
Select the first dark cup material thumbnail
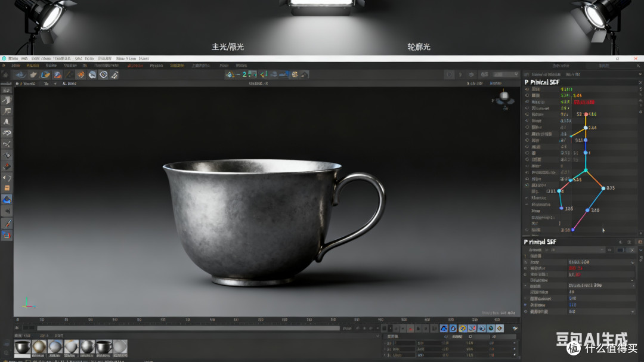22,347
